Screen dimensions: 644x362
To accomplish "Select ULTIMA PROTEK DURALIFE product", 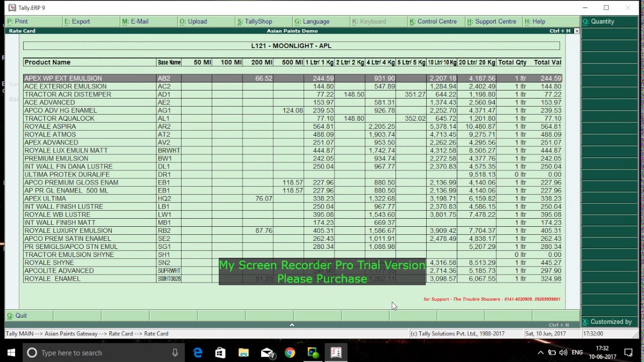I will pos(67,174).
